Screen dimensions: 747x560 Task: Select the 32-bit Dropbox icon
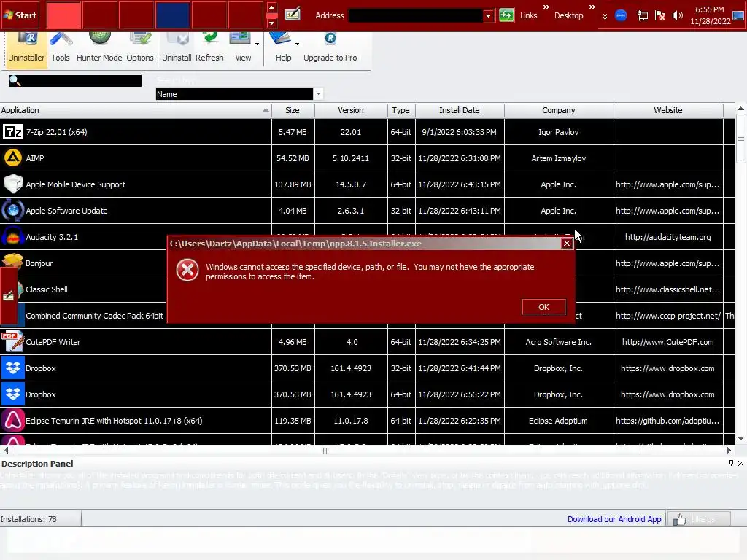[13, 367]
